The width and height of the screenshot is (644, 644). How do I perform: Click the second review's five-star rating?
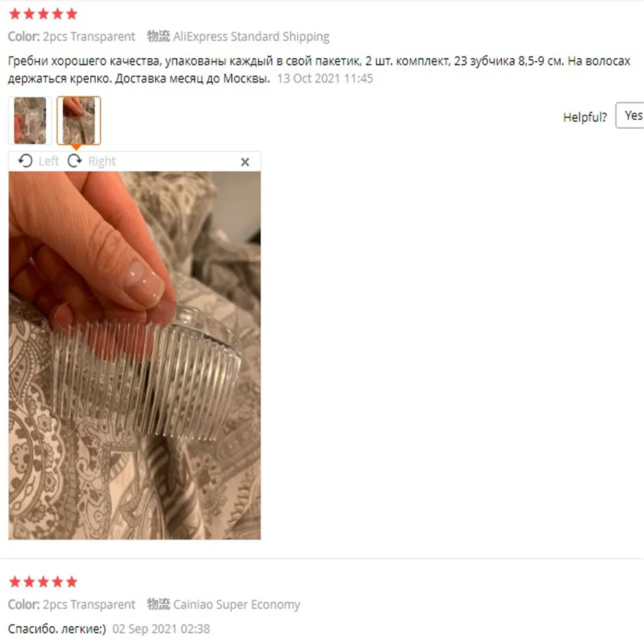point(43,582)
